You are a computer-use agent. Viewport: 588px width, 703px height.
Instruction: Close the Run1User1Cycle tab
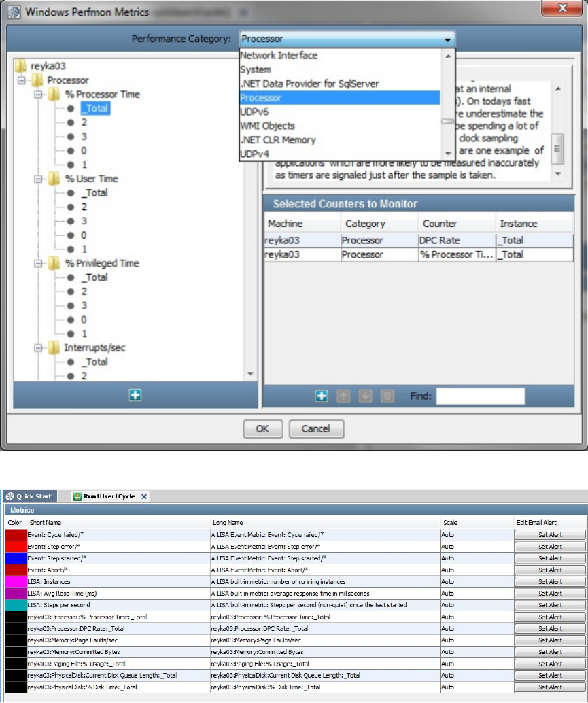tap(144, 496)
